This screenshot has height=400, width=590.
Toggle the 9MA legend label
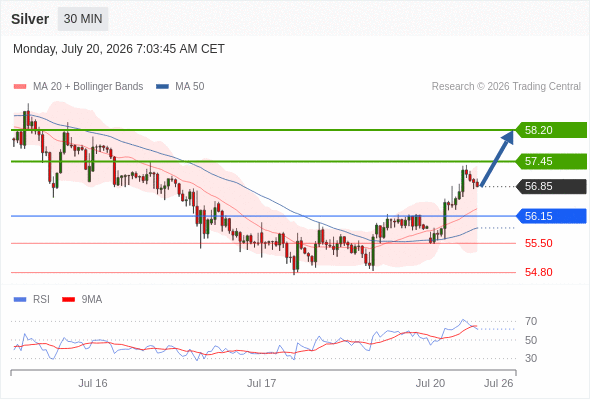coord(92,300)
